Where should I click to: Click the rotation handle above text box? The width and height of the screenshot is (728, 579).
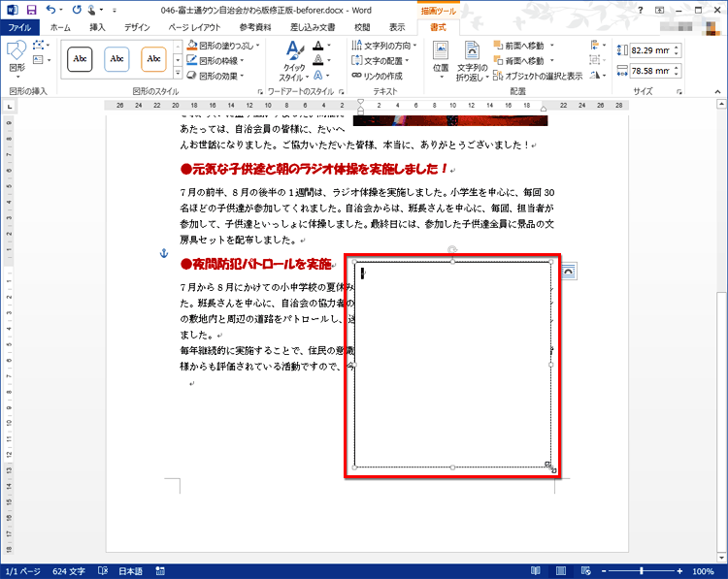452,250
